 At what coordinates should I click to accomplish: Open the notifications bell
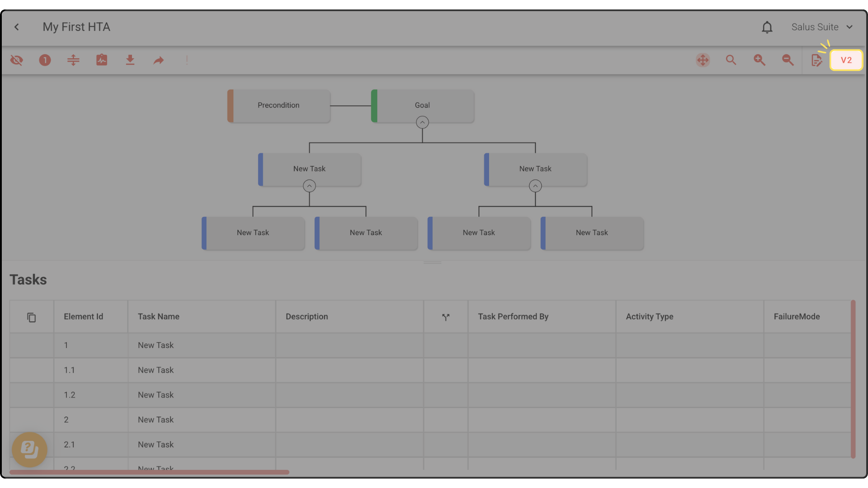[x=767, y=27]
